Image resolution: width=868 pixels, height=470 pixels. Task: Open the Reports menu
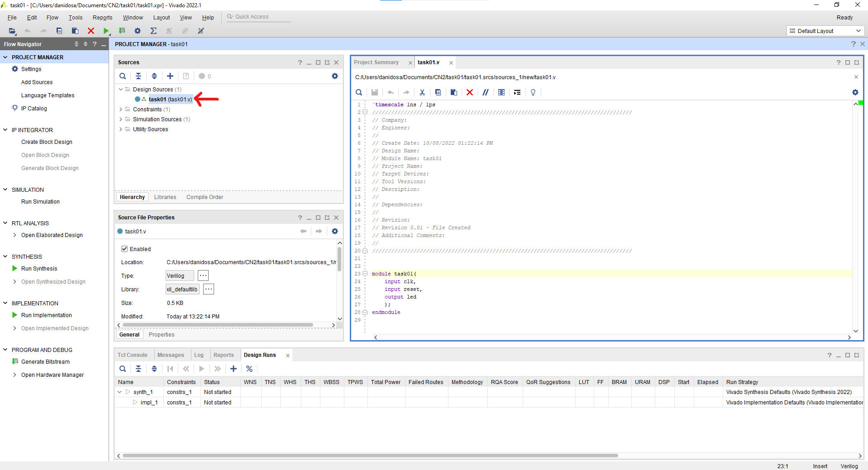[x=103, y=18]
